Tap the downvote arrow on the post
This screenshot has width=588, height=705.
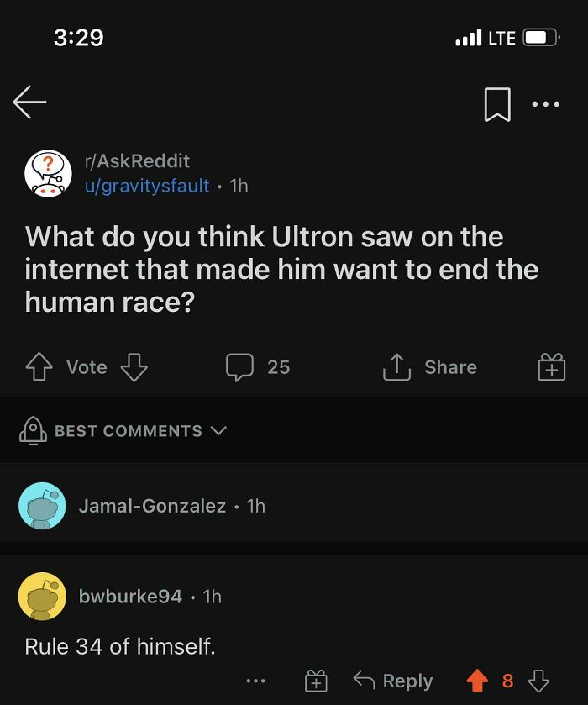tap(134, 367)
